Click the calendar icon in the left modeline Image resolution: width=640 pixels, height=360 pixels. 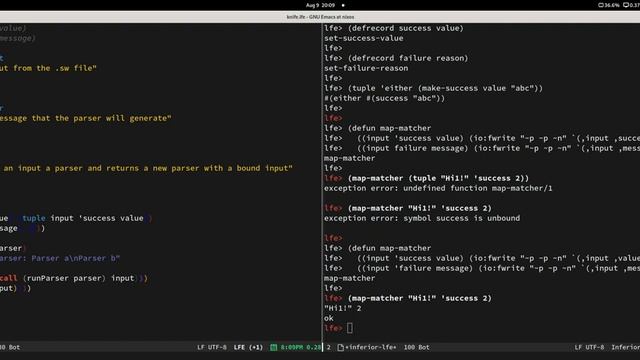coord(273,347)
